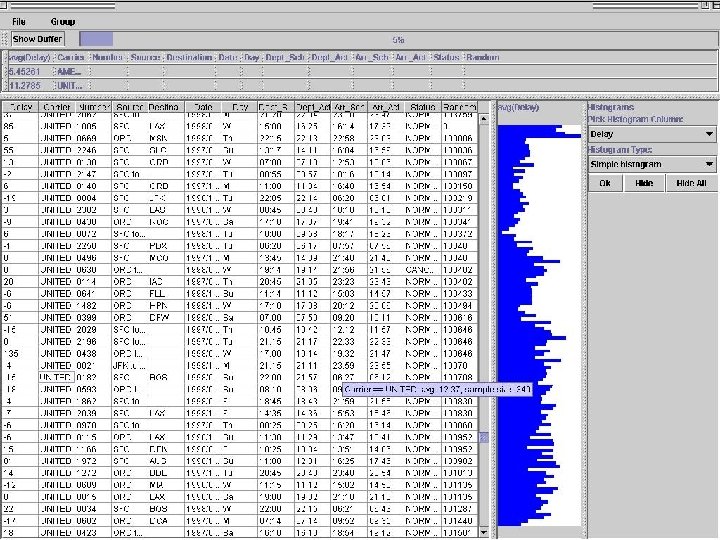Click the Hide button
Viewport: 720px width, 540px height.
644,183
